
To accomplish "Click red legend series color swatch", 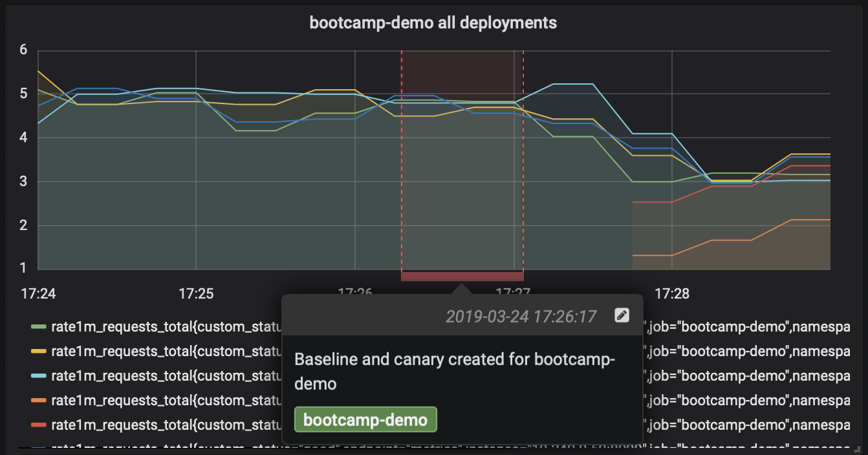I will tap(39, 426).
